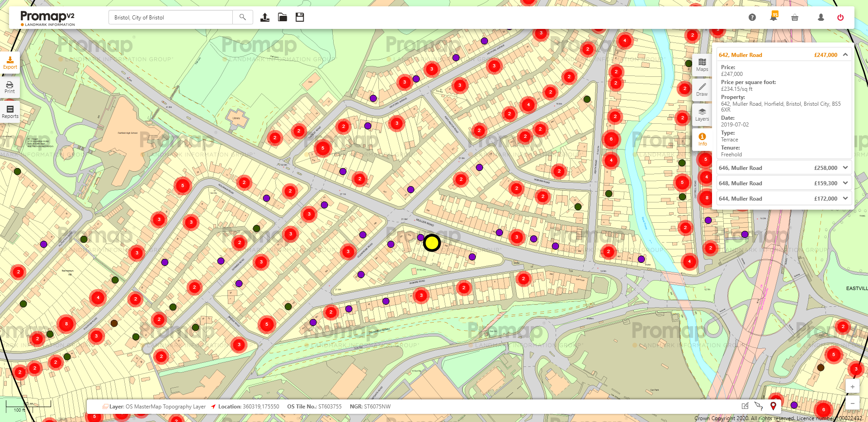
Task: Click the upload file icon
Action: pyautogui.click(x=265, y=17)
